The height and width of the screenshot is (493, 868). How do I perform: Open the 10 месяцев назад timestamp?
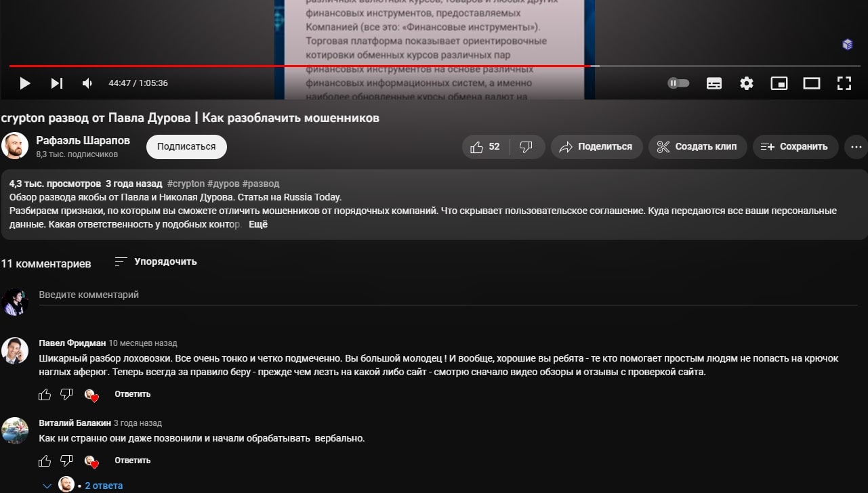point(143,343)
